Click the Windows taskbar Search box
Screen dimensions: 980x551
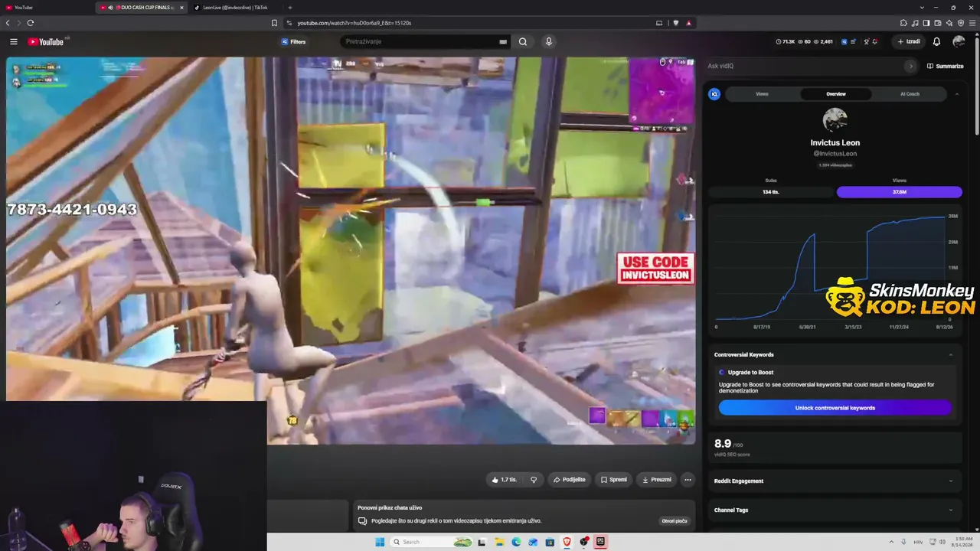pyautogui.click(x=433, y=542)
